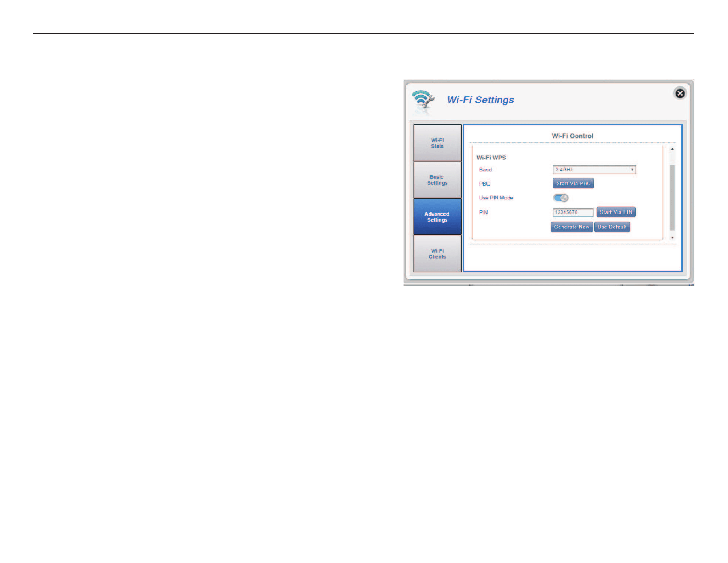This screenshot has width=728, height=563.
Task: Toggle the Use PIN Mode switch
Action: pos(560,198)
